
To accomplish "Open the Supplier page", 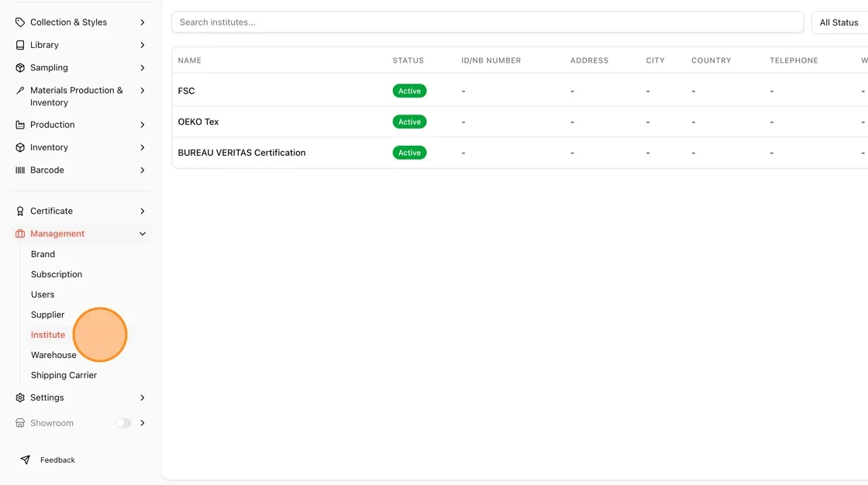I will pyautogui.click(x=47, y=315).
